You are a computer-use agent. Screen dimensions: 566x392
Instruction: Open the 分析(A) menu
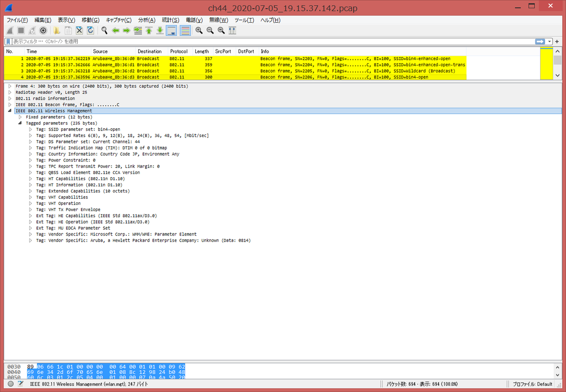point(147,20)
